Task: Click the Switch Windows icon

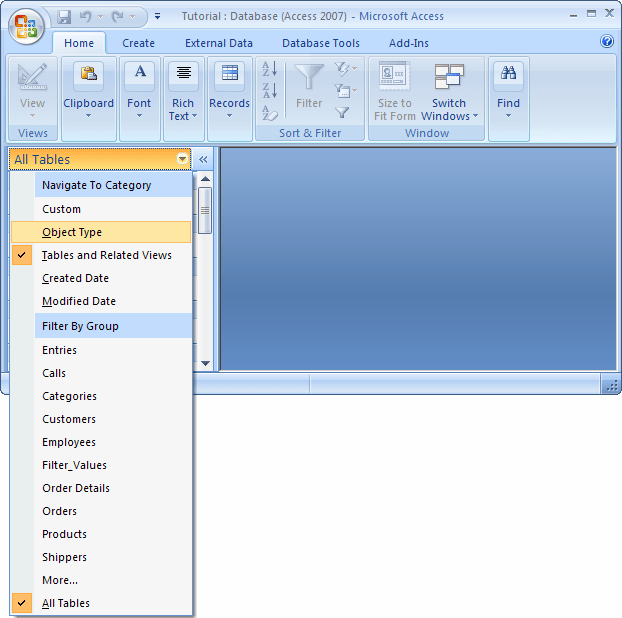Action: 449,76
